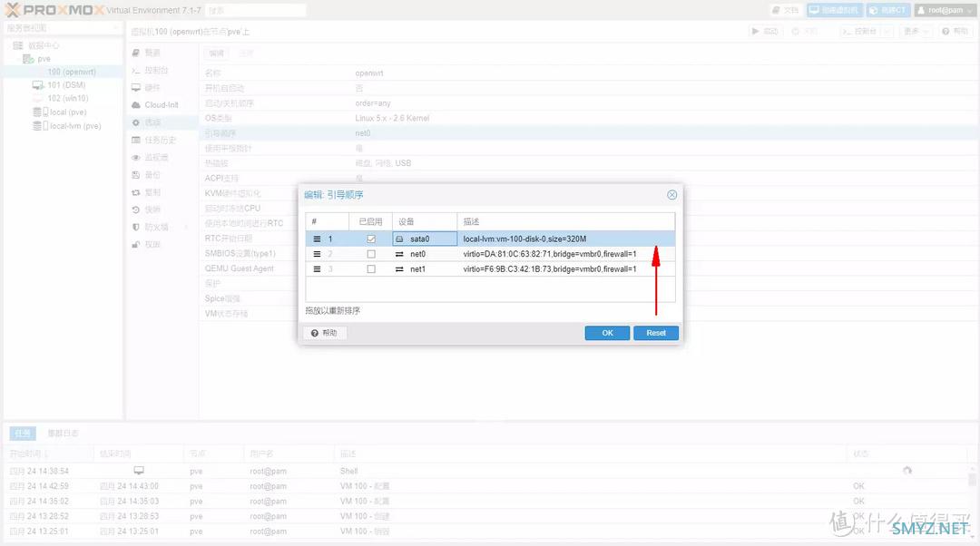Click the monitor eye icon in VM menu

[x=135, y=158]
